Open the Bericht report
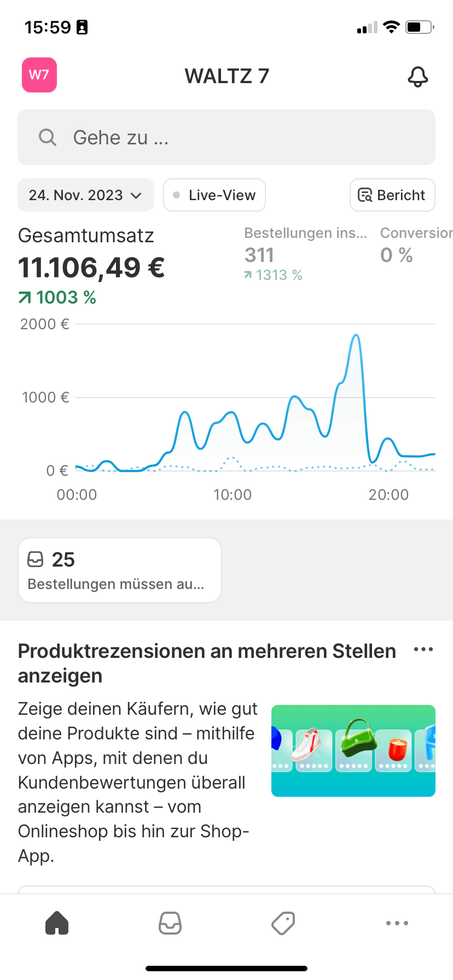The height and width of the screenshot is (980, 453). pos(392,195)
